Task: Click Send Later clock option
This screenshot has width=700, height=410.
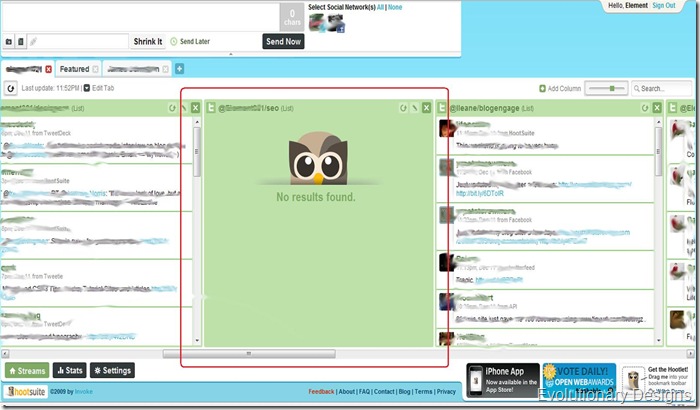Action: click(x=190, y=42)
